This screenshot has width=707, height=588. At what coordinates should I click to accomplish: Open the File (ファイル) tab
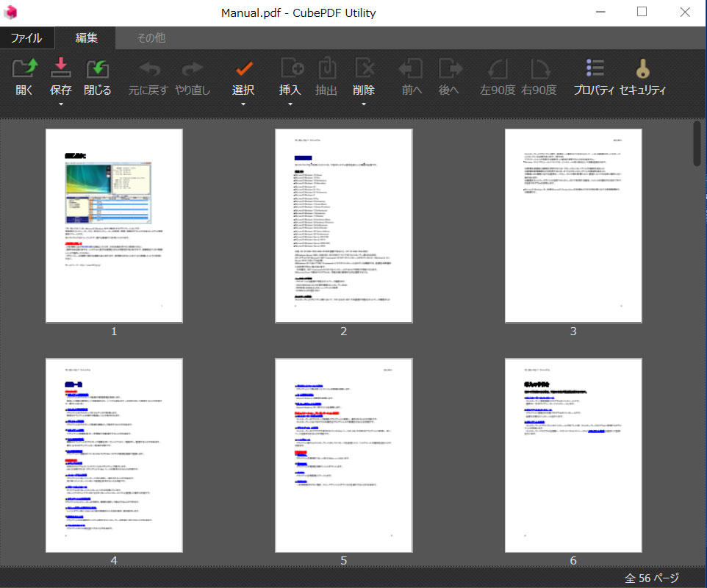[26, 37]
